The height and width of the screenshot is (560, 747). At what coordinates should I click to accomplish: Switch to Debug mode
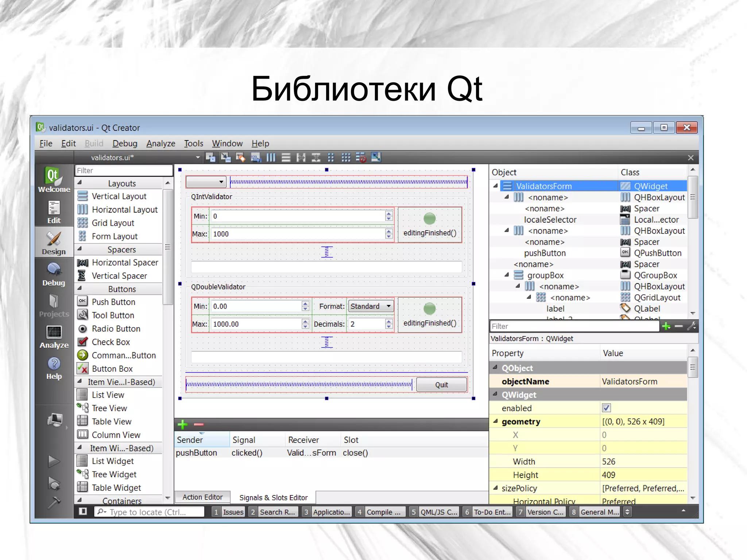54,274
